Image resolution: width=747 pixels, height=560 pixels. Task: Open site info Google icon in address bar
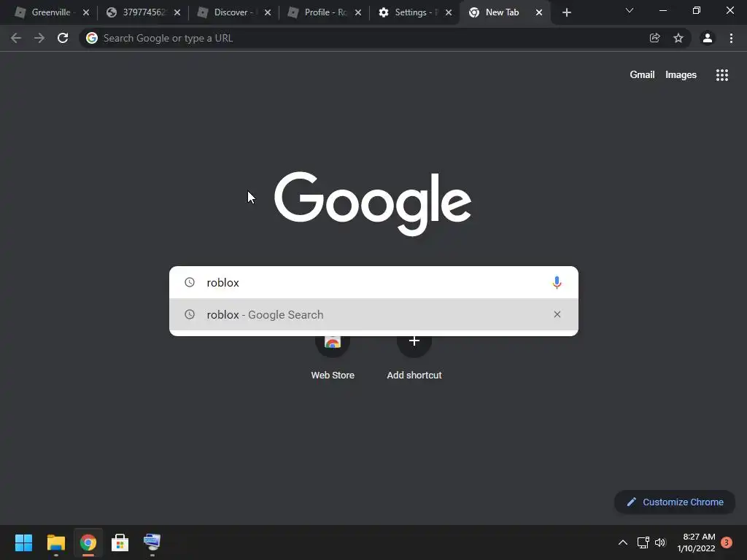click(x=92, y=38)
